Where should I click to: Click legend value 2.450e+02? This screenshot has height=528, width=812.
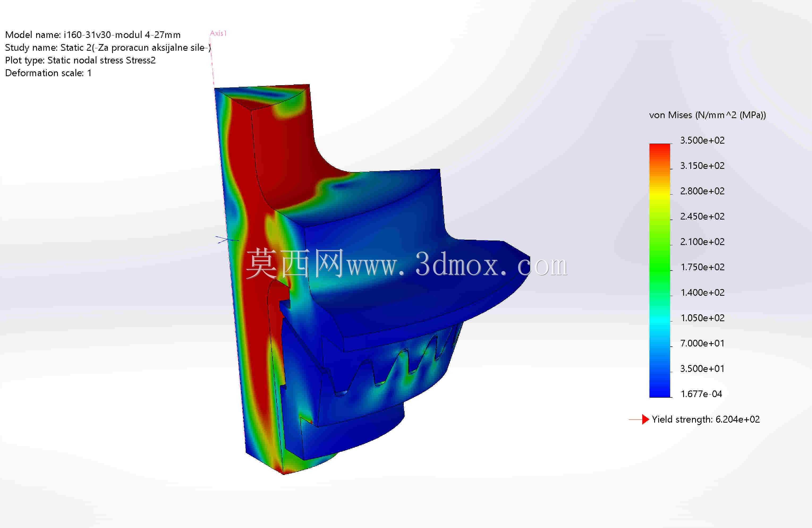tap(702, 216)
